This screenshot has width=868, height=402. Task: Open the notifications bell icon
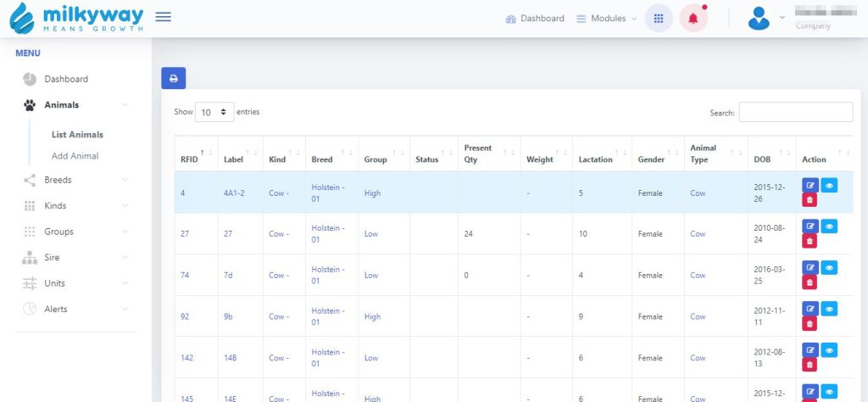pyautogui.click(x=693, y=19)
